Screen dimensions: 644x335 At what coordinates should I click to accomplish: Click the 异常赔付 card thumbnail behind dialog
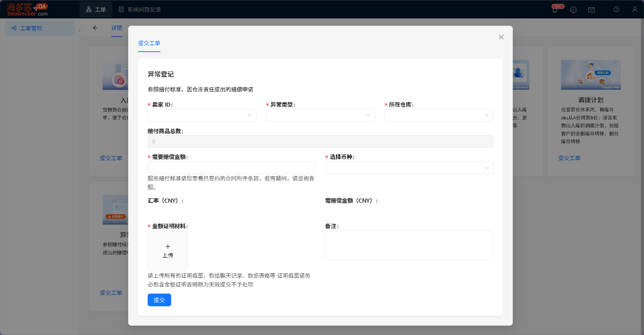pyautogui.click(x=115, y=210)
